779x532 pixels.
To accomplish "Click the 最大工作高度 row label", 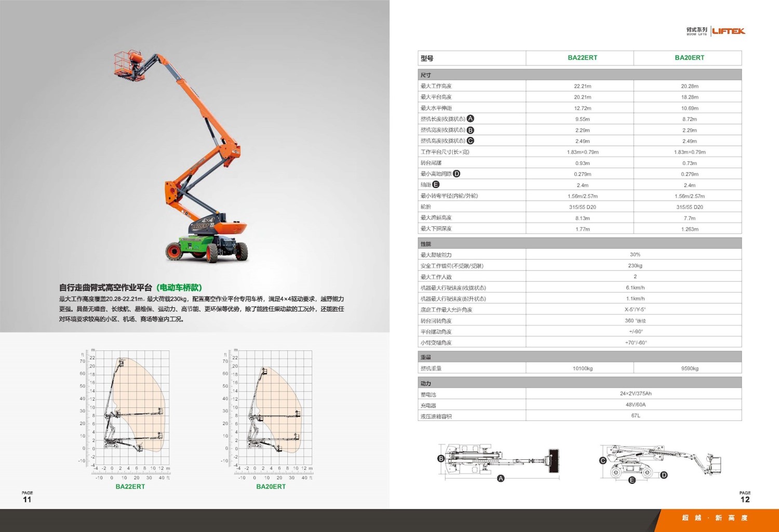I will 436,86.
